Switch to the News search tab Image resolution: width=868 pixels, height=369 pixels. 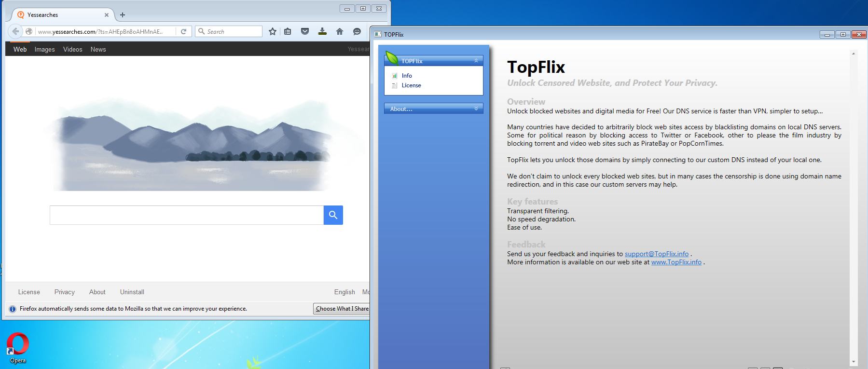pyautogui.click(x=98, y=49)
